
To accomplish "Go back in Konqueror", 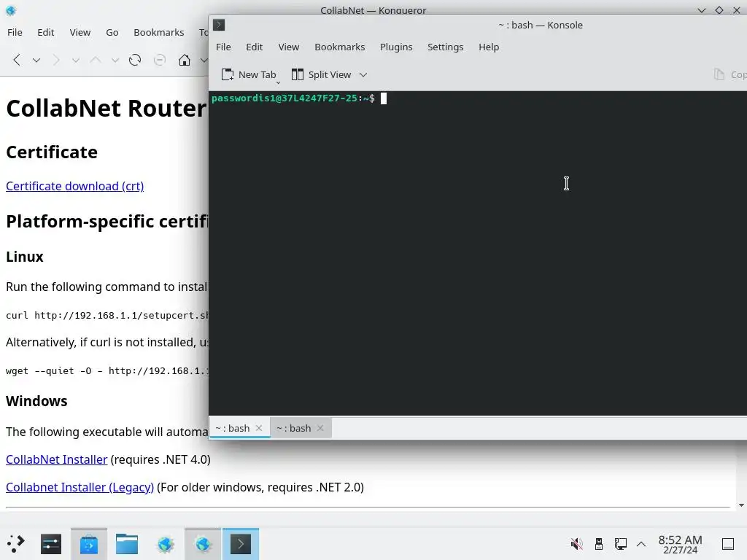I will (17, 60).
